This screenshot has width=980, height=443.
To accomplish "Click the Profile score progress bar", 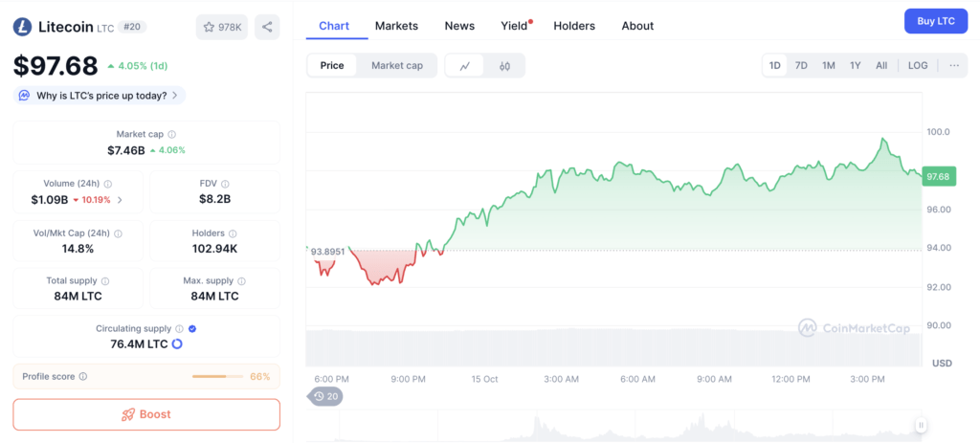I will pos(217,376).
